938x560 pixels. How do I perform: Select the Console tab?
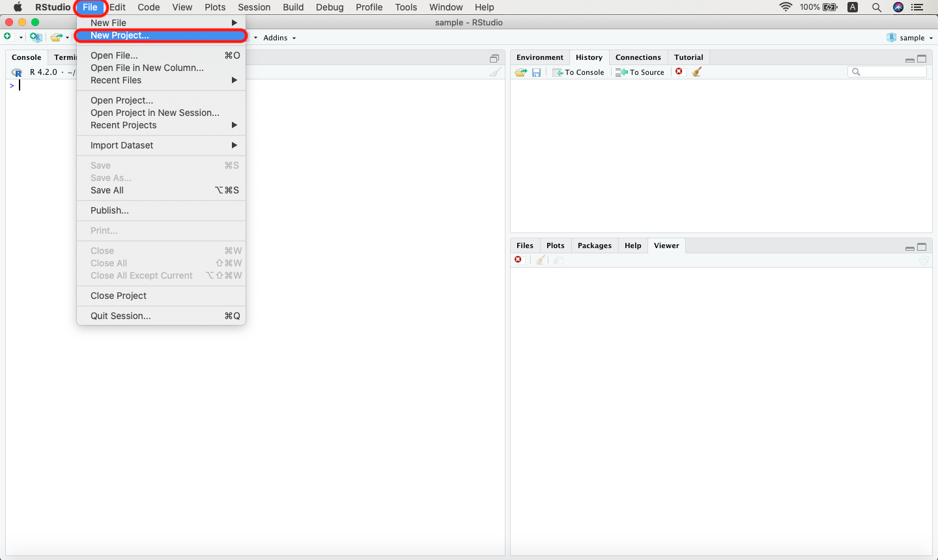click(x=26, y=57)
